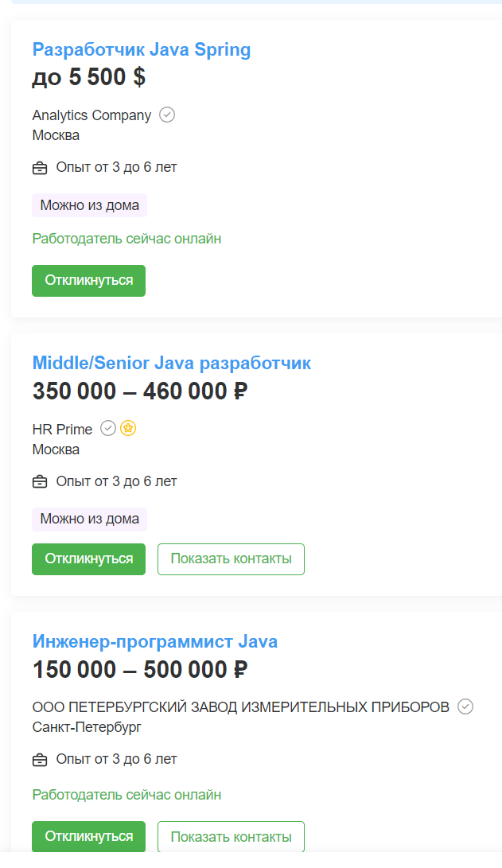Open Инженер-программист Java vacancy title
The width and height of the screenshot is (502, 868).
(155, 641)
